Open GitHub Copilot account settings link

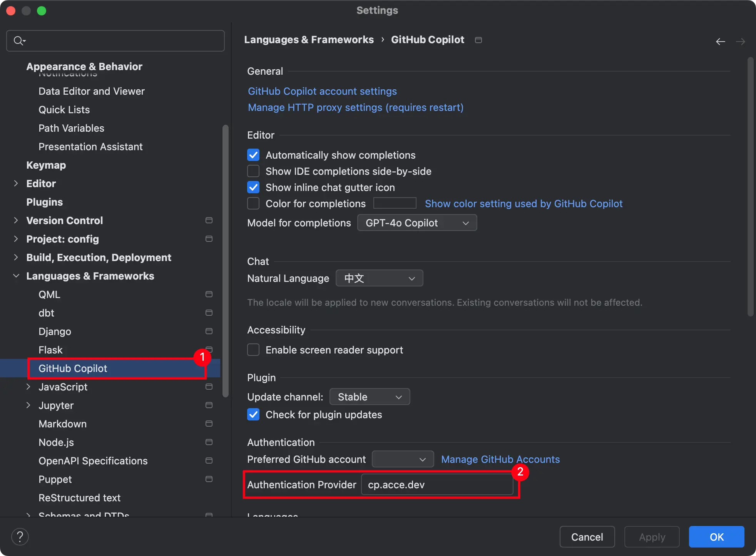click(x=322, y=91)
